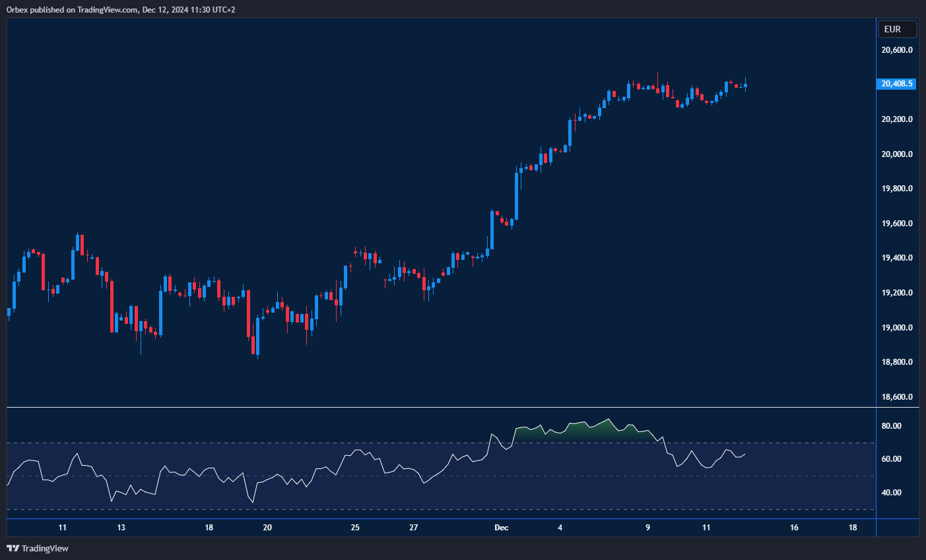
Task: Click the 20,600.0 price axis label
Action: click(x=897, y=50)
